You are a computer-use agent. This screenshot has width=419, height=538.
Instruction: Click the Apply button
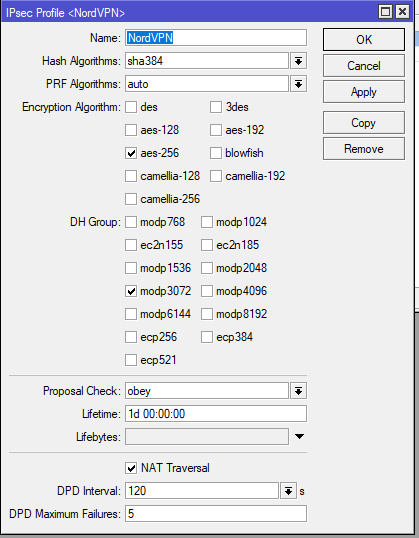coord(364,92)
